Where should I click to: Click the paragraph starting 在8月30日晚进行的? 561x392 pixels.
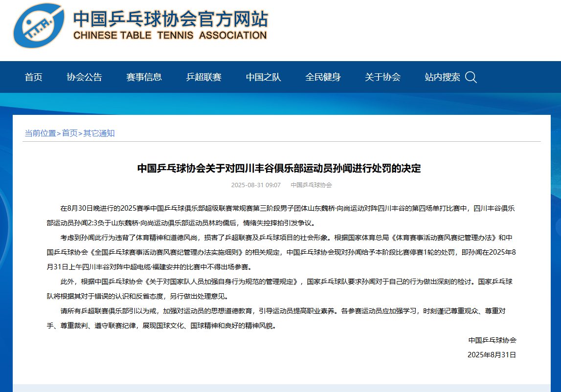[x=281, y=216]
